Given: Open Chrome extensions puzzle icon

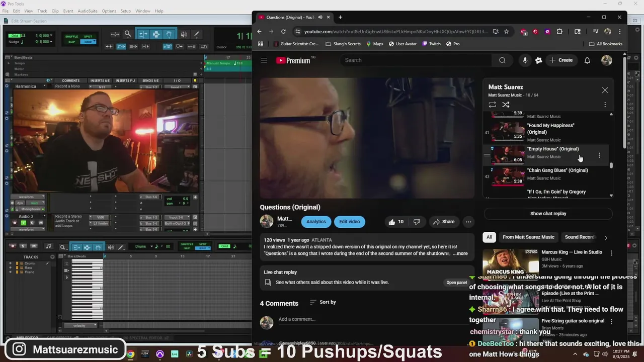Looking at the screenshot, I should coord(559,31).
